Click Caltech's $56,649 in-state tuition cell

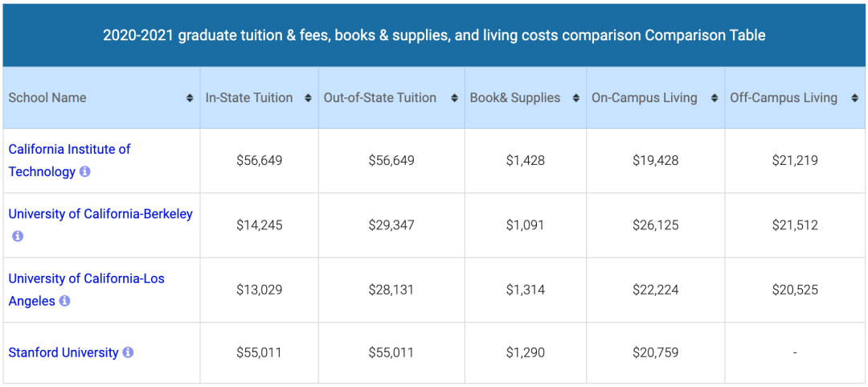259,161
